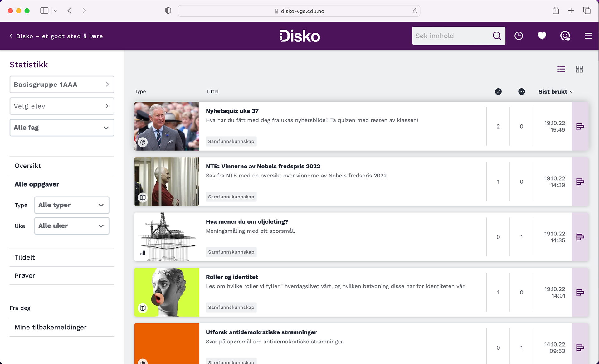Open the Basisgruppe 1AAA selector
Viewport: 599px width, 364px height.
click(x=62, y=85)
